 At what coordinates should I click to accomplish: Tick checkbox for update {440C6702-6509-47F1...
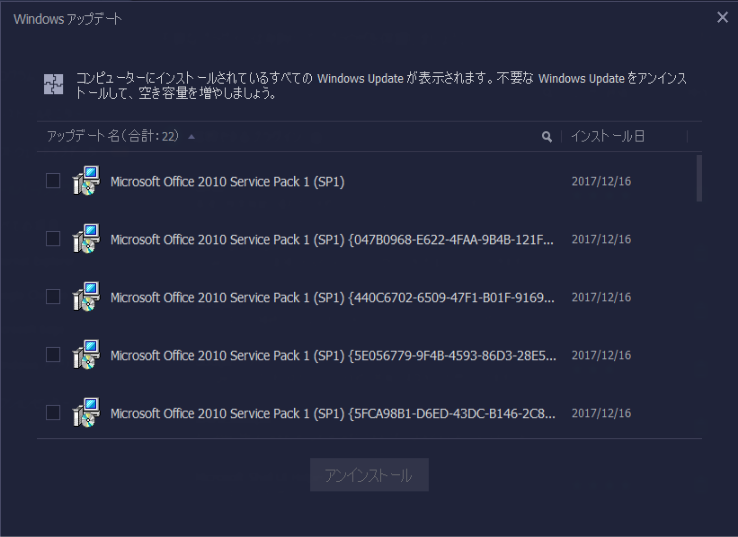53,297
